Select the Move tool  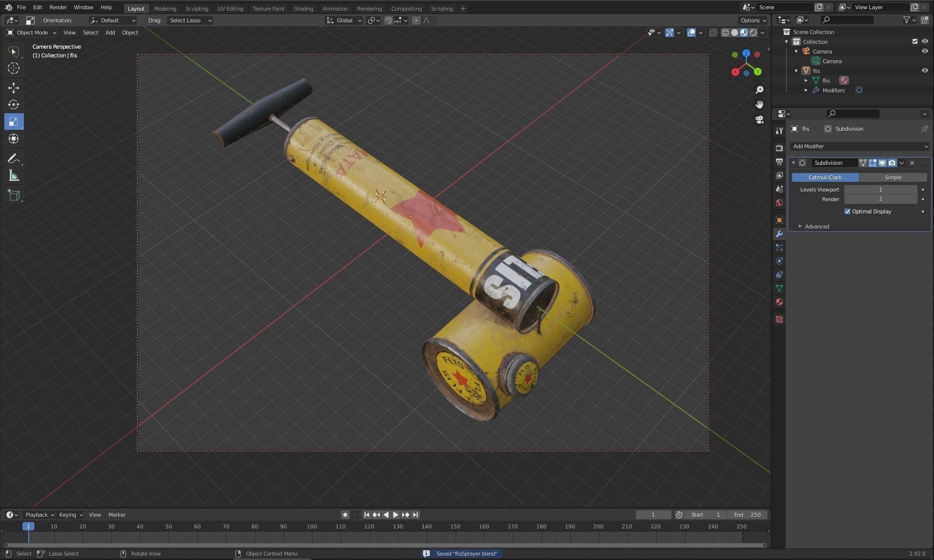[x=14, y=87]
